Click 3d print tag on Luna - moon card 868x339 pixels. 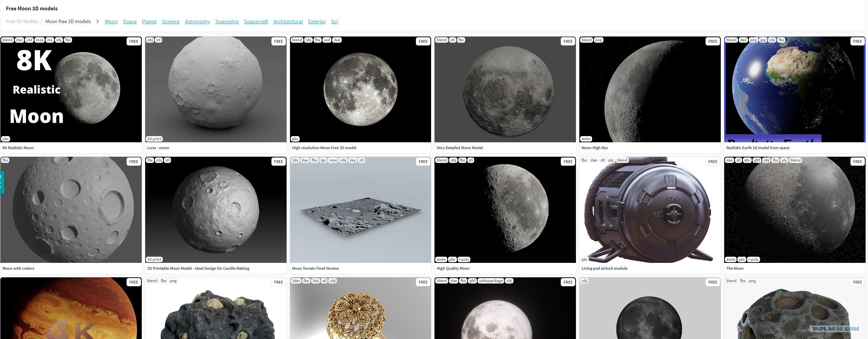click(x=154, y=139)
